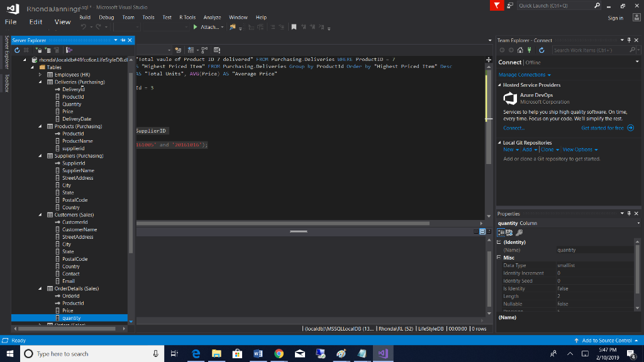Viewport: 644px width, 362px height.
Task: Click the Undo icon on the standard toolbar
Action: (x=83, y=27)
